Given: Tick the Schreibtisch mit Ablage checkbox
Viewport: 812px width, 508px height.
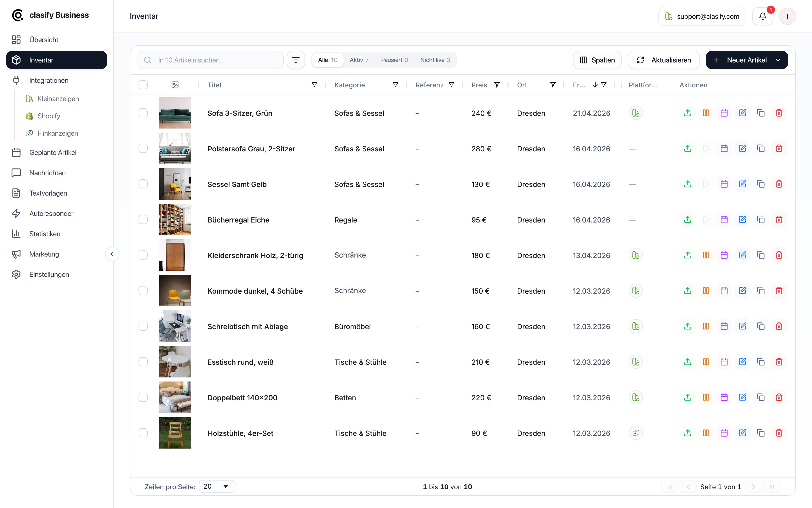Looking at the screenshot, I should tap(143, 326).
